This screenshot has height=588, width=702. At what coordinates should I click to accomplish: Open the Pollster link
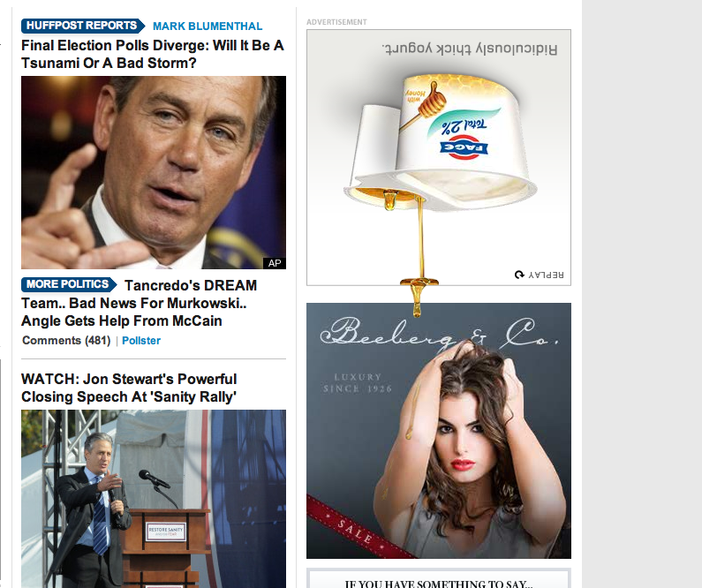coord(141,341)
